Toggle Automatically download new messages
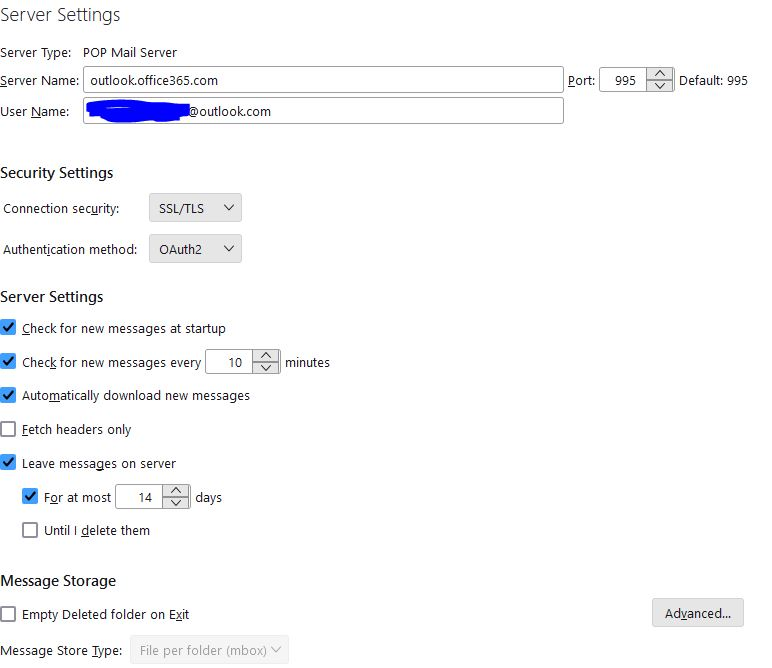Screen dimensions: 772x668 [8, 395]
